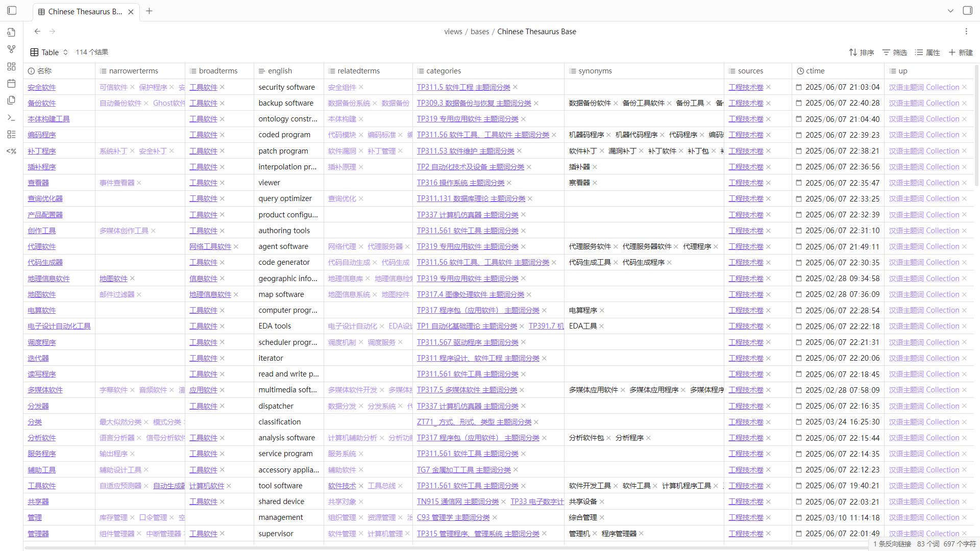Image resolution: width=980 pixels, height=551 pixels.
Task: Remove 插补器 synonym tag
Action: coord(595,167)
